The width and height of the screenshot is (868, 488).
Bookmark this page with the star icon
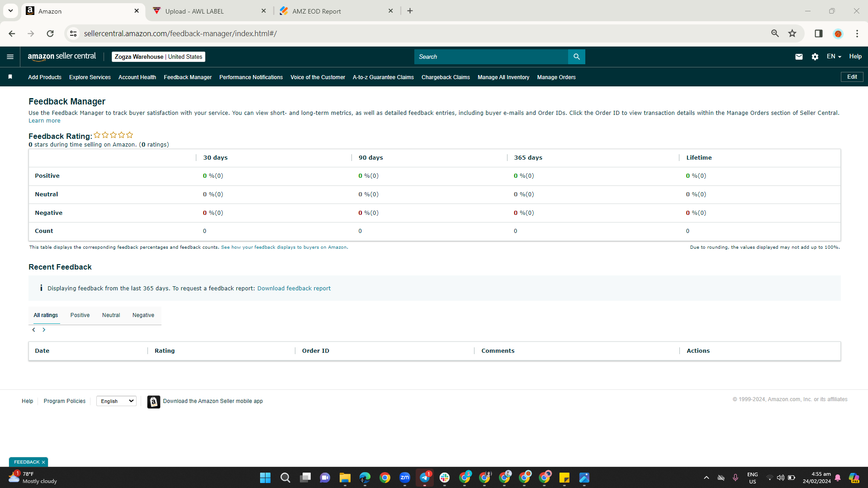click(792, 33)
